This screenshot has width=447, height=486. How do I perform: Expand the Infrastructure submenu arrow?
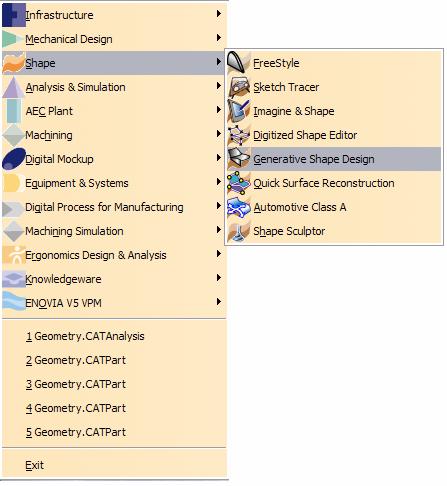tap(219, 14)
